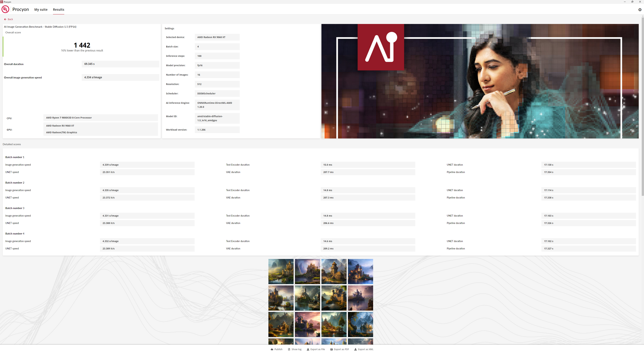Click Batch 1 speed value 4.339 s/image
The image size is (644, 353).
pos(147,165)
